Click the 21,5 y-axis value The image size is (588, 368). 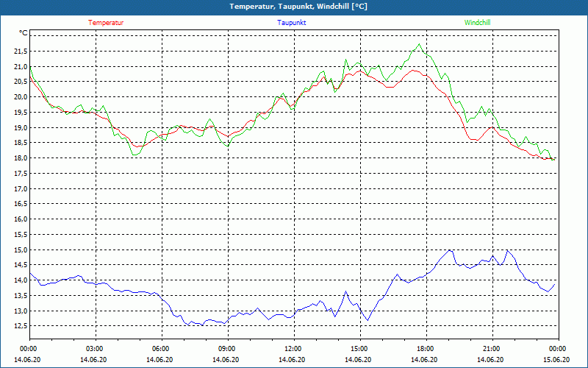click(x=21, y=52)
